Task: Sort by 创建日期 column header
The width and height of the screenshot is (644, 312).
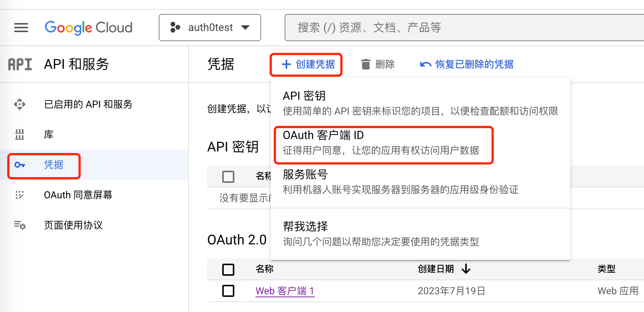Action: point(436,269)
